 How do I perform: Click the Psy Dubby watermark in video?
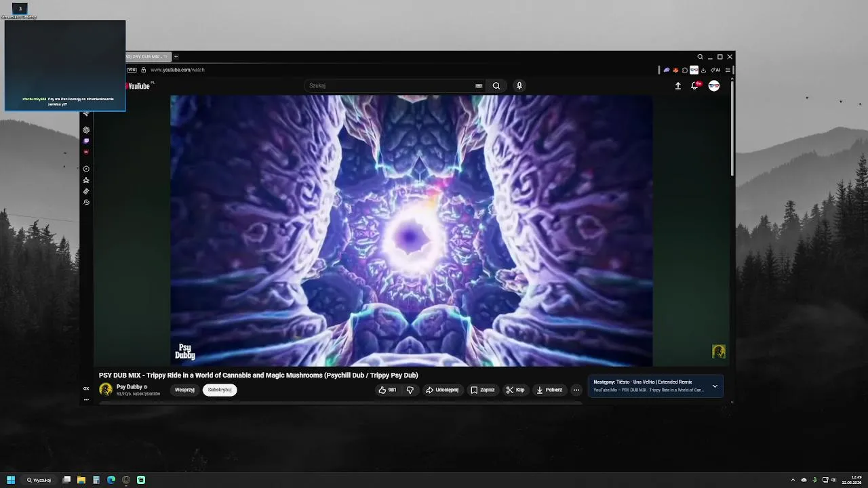pos(184,352)
